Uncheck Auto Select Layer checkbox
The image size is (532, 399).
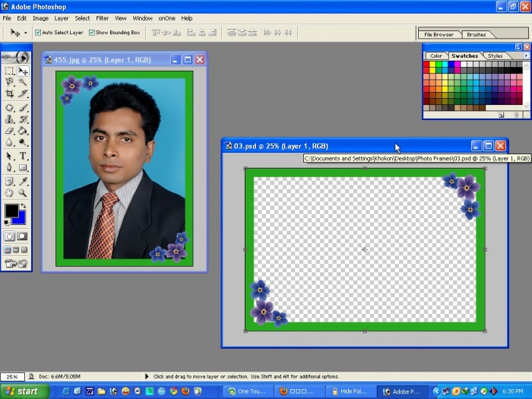[x=38, y=33]
